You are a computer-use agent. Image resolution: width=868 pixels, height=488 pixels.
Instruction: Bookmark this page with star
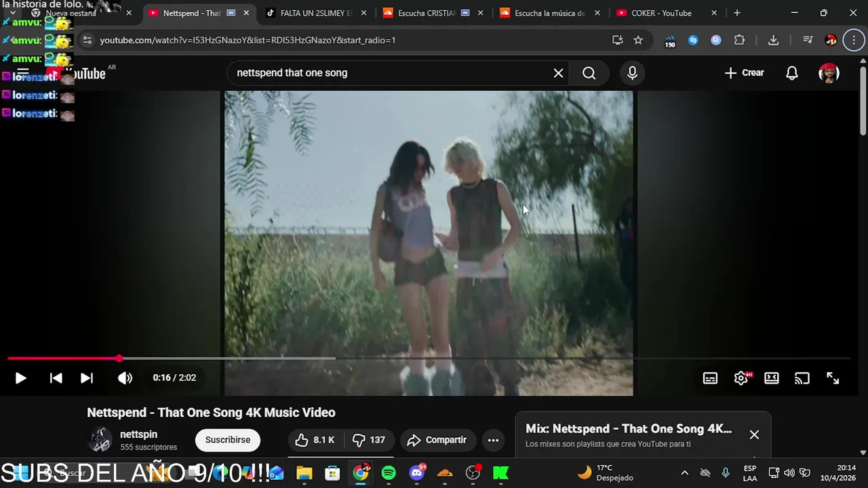(x=638, y=40)
